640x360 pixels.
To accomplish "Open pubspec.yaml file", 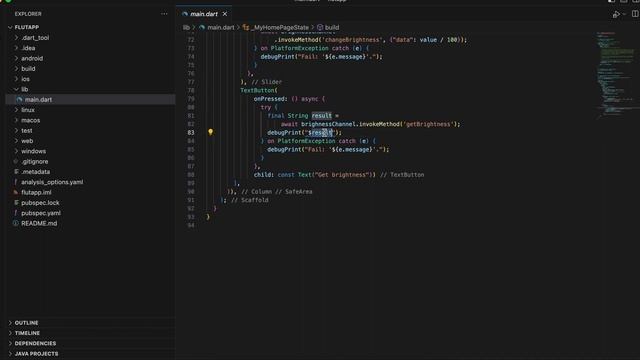I will pyautogui.click(x=41, y=213).
